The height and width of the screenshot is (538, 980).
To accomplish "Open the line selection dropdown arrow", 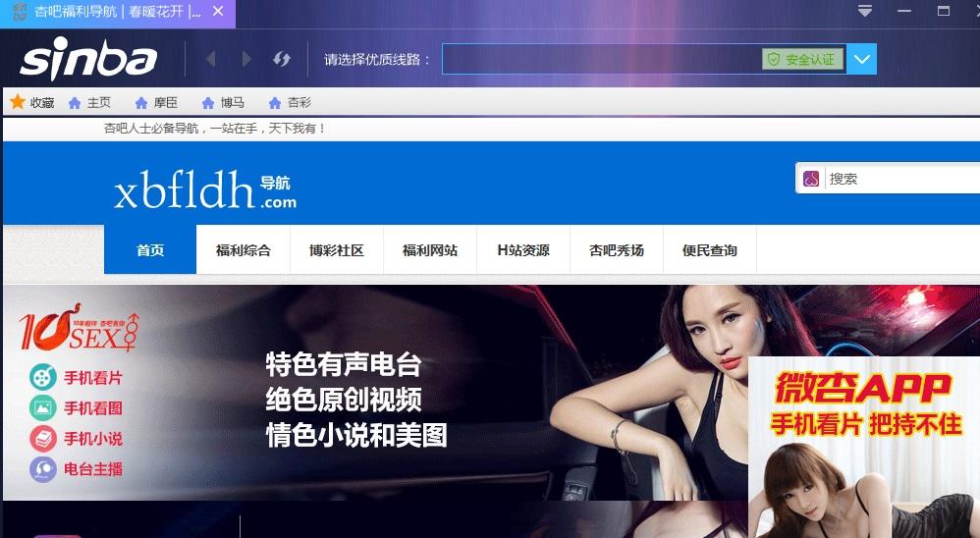I will point(862,59).
